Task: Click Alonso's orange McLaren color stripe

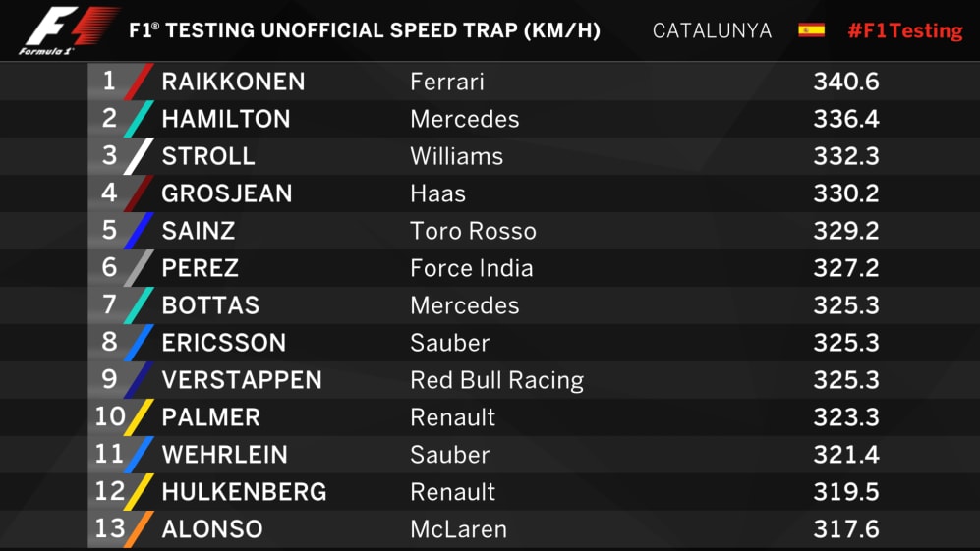Action: 139,529
